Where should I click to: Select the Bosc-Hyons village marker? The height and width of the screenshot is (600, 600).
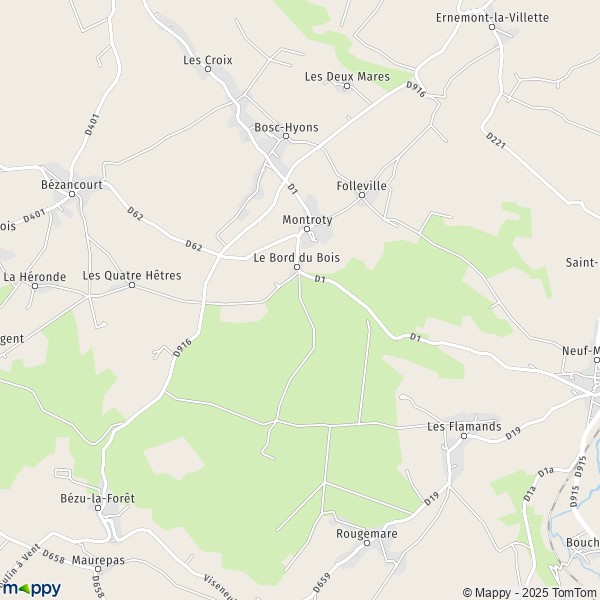pos(286,136)
